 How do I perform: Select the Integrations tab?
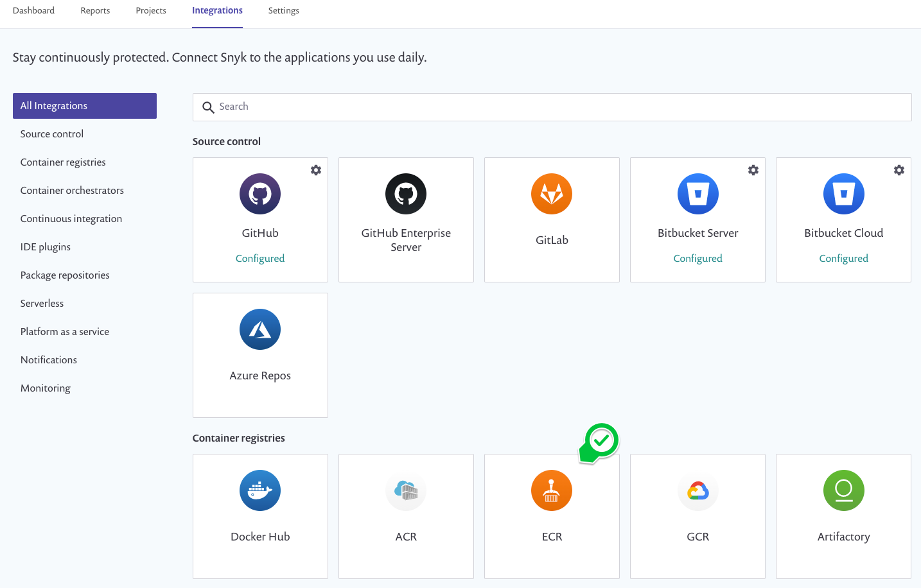point(217,11)
